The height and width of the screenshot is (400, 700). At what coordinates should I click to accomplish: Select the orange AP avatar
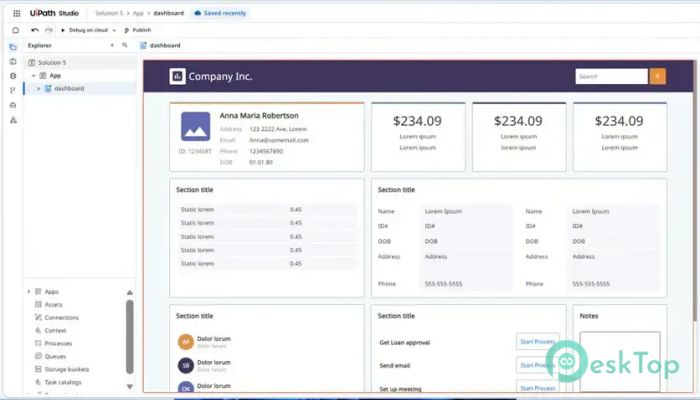pyautogui.click(x=186, y=342)
